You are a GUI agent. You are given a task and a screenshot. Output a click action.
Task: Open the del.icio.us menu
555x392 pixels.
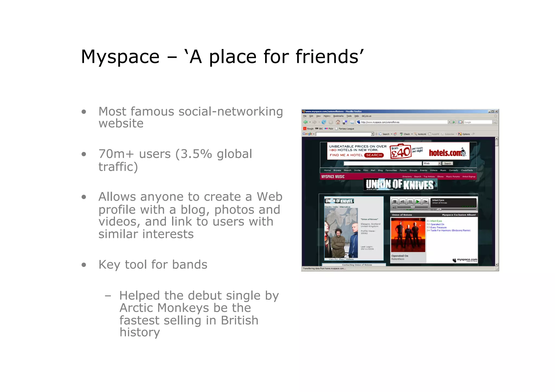[x=366, y=116]
